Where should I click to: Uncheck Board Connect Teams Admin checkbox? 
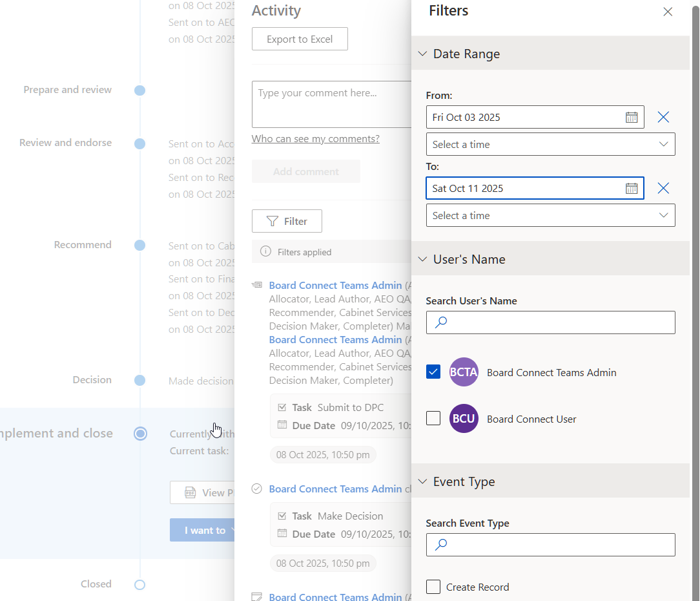click(x=433, y=372)
